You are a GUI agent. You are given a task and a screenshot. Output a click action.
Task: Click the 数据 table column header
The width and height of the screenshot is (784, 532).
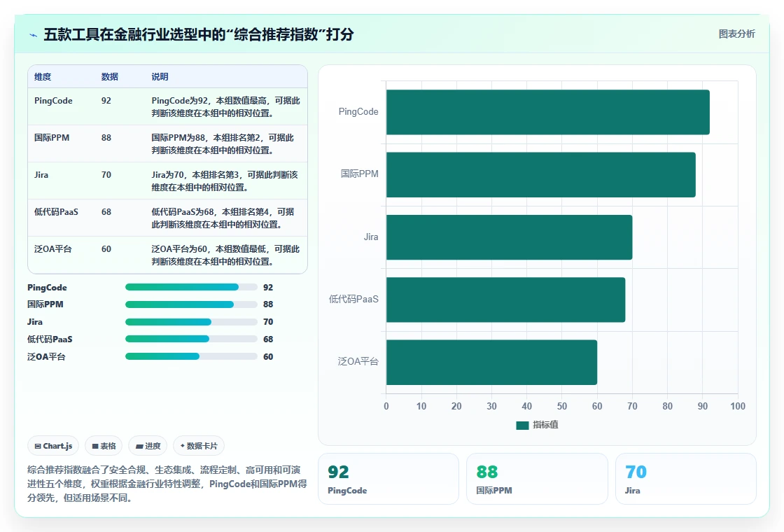click(109, 76)
